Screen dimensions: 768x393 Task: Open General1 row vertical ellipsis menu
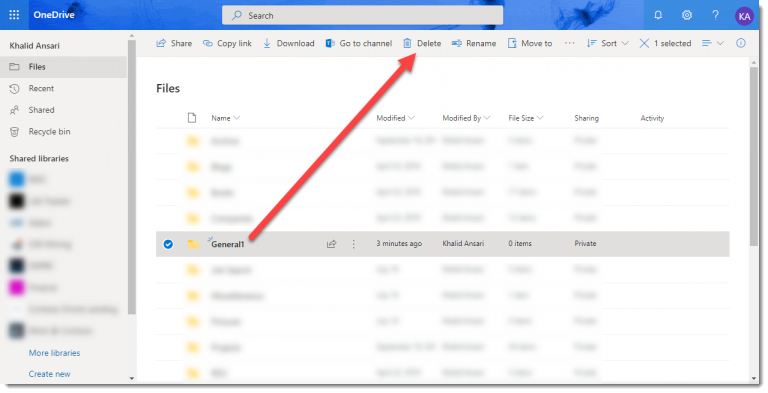click(354, 244)
